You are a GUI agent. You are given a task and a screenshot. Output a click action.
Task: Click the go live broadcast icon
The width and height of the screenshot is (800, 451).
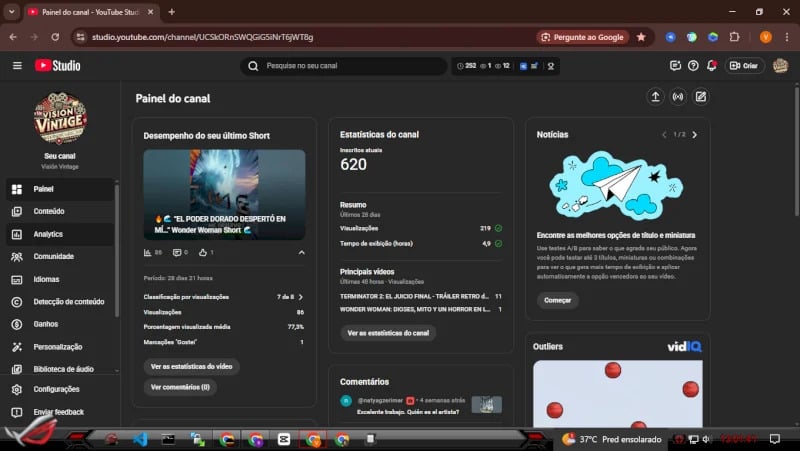click(678, 97)
